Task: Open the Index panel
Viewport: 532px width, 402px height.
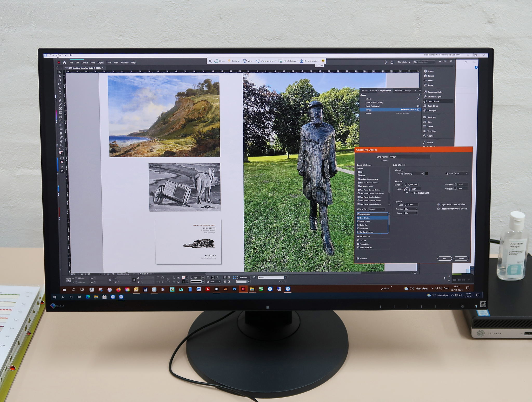Action: click(428, 85)
